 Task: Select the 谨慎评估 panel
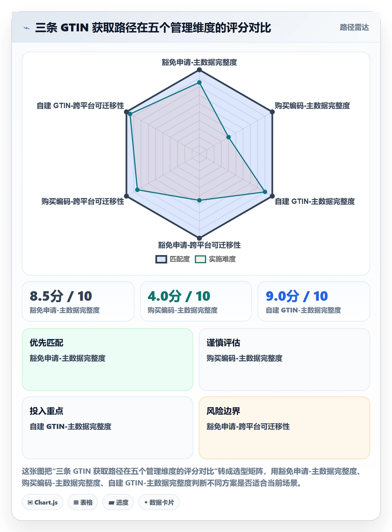pos(284,360)
